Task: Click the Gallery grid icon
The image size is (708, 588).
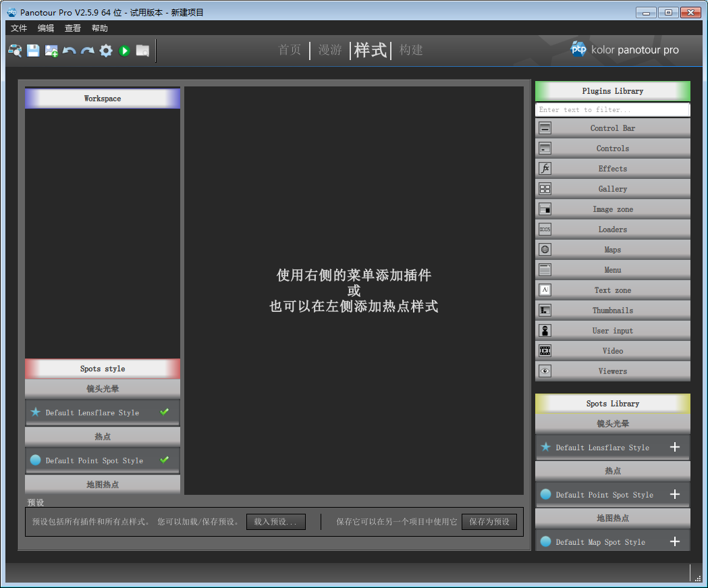Action: click(545, 189)
